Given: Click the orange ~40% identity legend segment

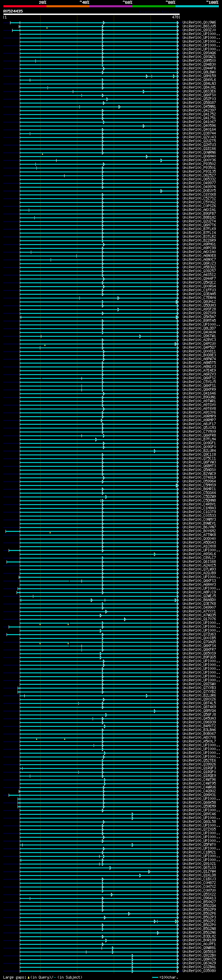Looking at the screenshot, I should click(x=68, y=6).
